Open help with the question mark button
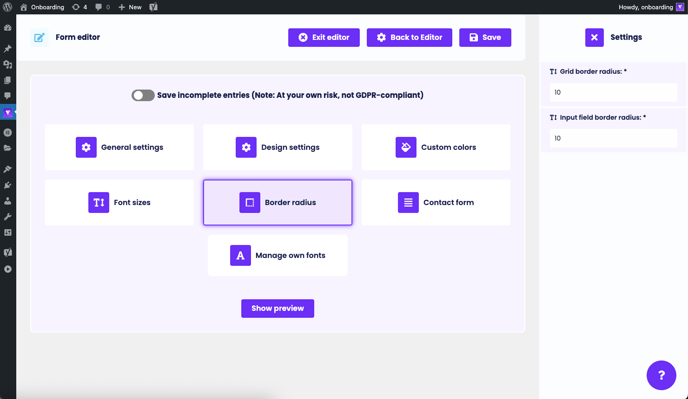 [661, 375]
